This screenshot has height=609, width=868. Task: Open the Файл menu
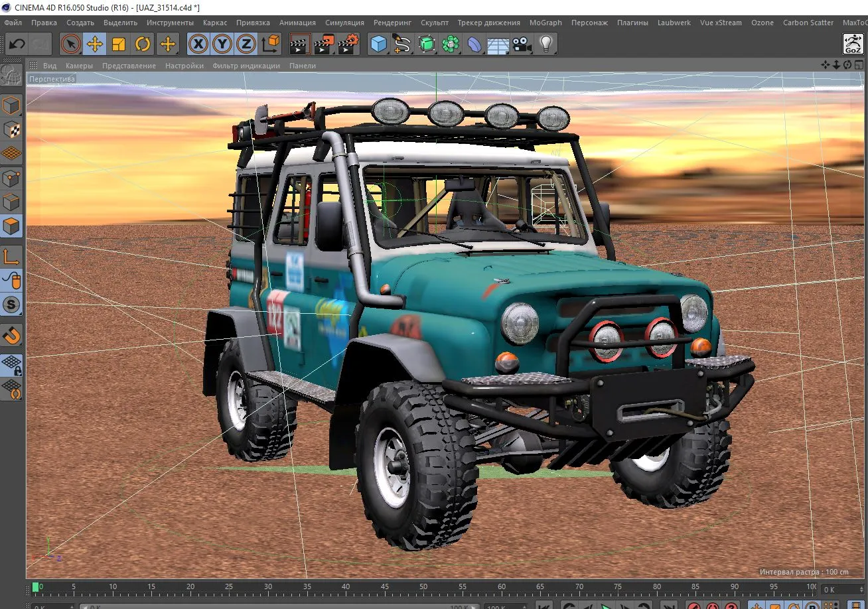tap(13, 23)
